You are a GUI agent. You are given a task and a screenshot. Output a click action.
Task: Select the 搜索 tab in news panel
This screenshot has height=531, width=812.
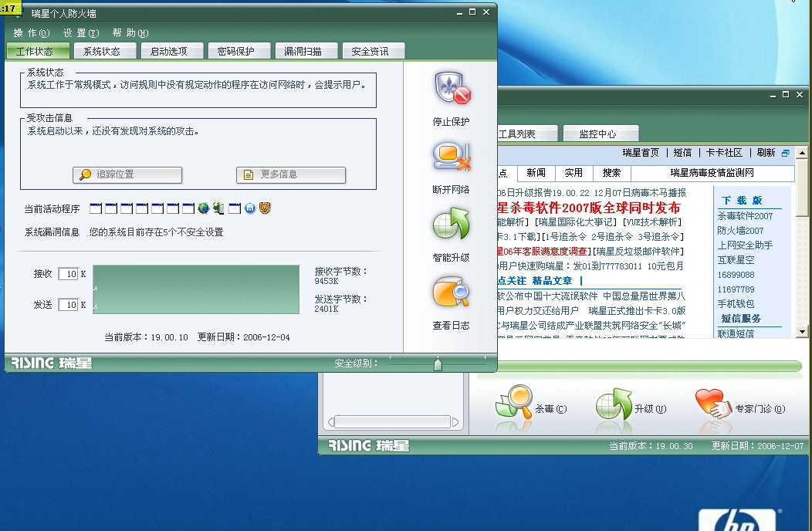[611, 173]
